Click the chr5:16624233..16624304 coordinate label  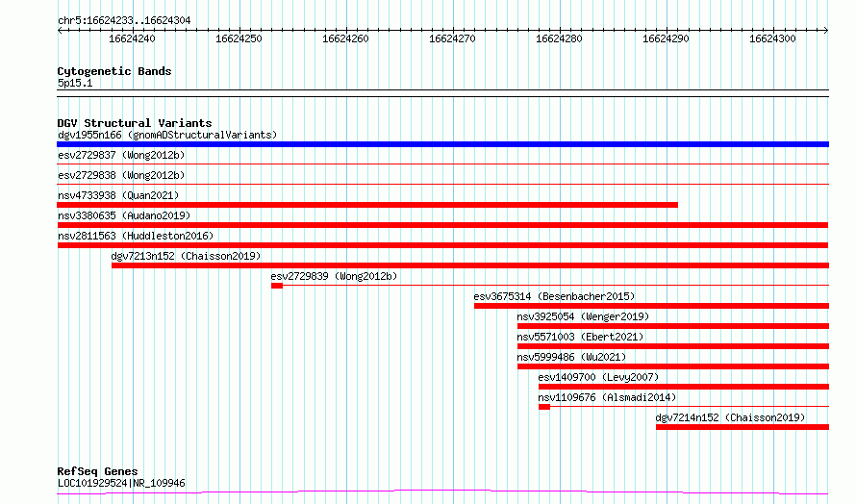124,21
